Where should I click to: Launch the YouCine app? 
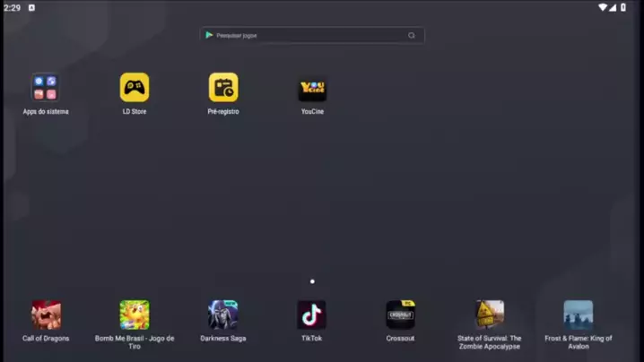coord(312,89)
